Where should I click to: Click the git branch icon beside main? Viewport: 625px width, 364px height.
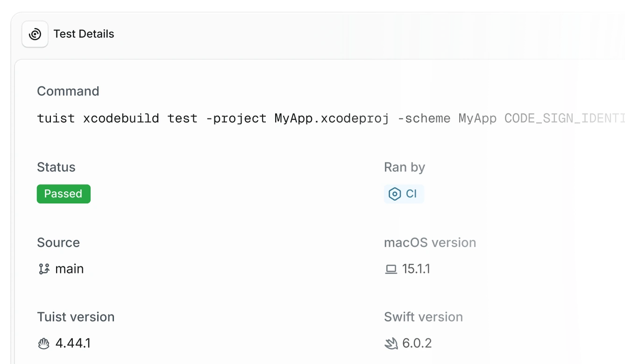pyautogui.click(x=44, y=269)
